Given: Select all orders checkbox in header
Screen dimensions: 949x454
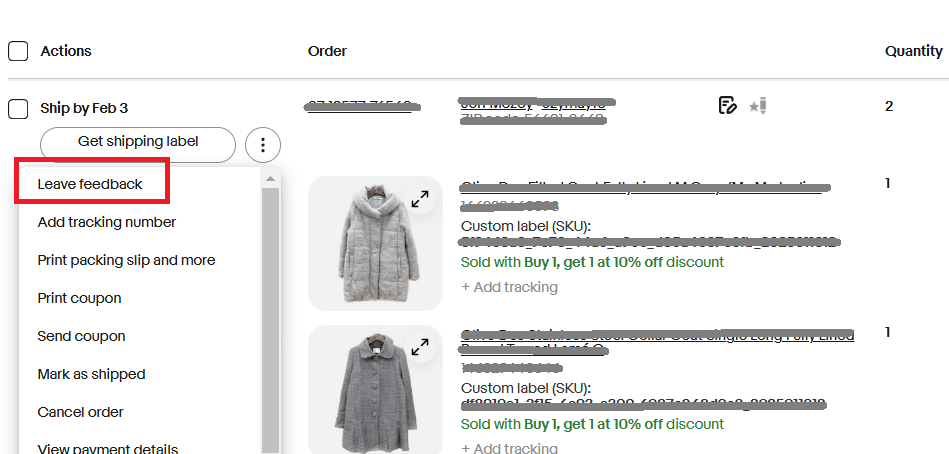Looking at the screenshot, I should [18, 51].
